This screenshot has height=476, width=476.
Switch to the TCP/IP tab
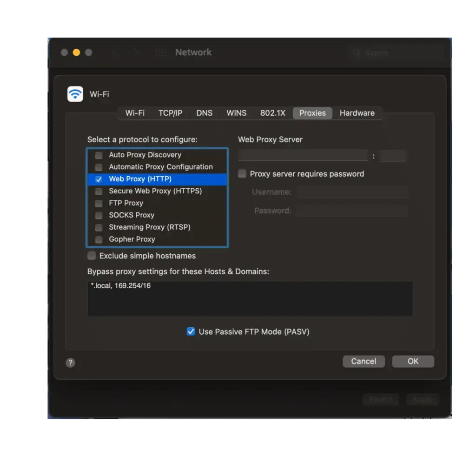point(170,113)
